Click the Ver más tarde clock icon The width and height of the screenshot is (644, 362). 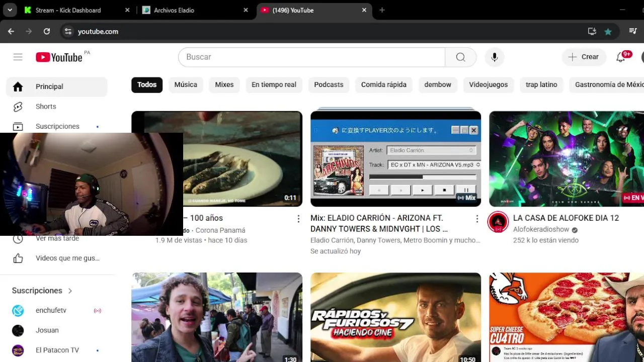click(18, 239)
